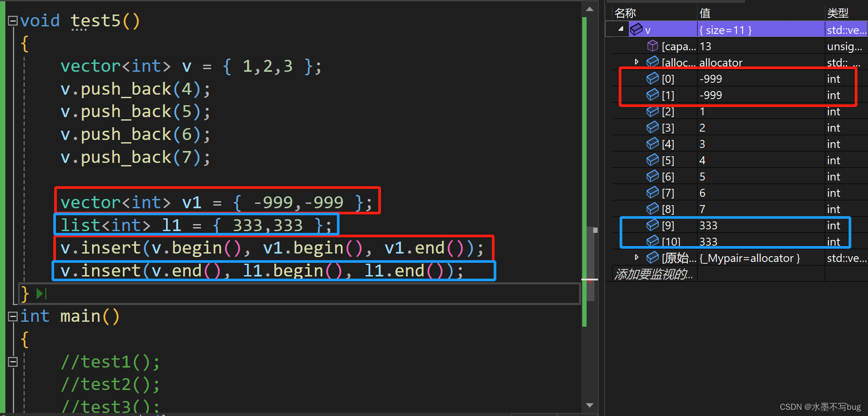The width and height of the screenshot is (868, 416).
Task: Click the [capa...] capacity icon
Action: (652, 46)
